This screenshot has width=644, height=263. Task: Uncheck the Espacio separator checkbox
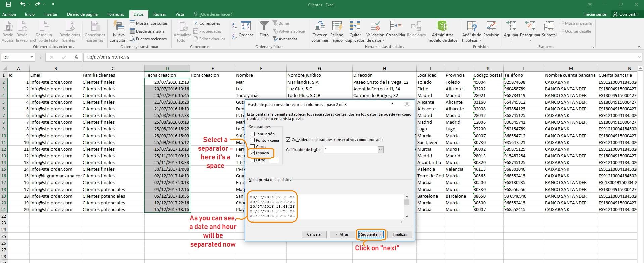tap(252, 153)
